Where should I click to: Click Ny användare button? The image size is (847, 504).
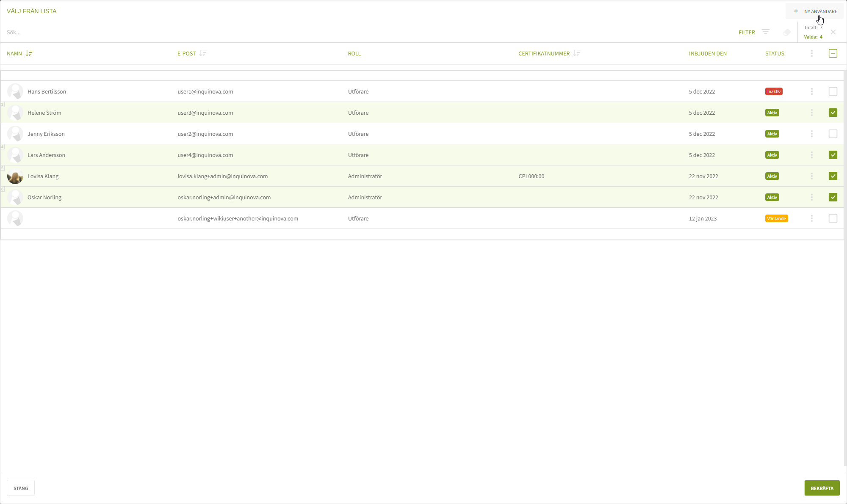(815, 11)
